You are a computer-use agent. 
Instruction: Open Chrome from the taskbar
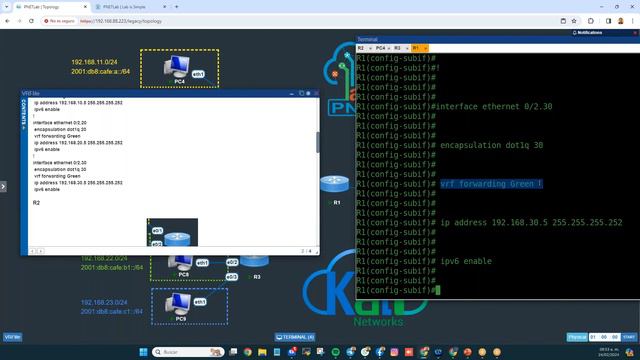coord(248,352)
